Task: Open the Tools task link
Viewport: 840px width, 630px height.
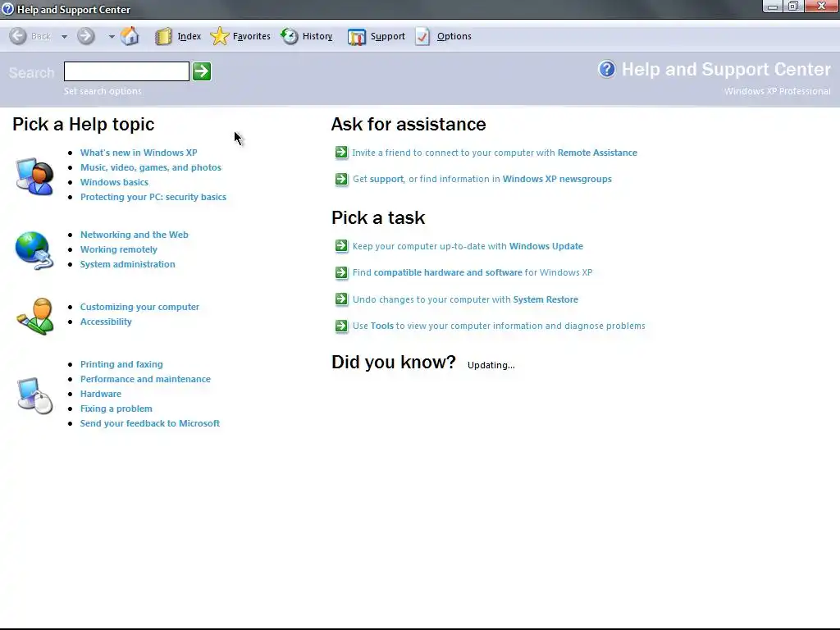Action: click(x=382, y=326)
